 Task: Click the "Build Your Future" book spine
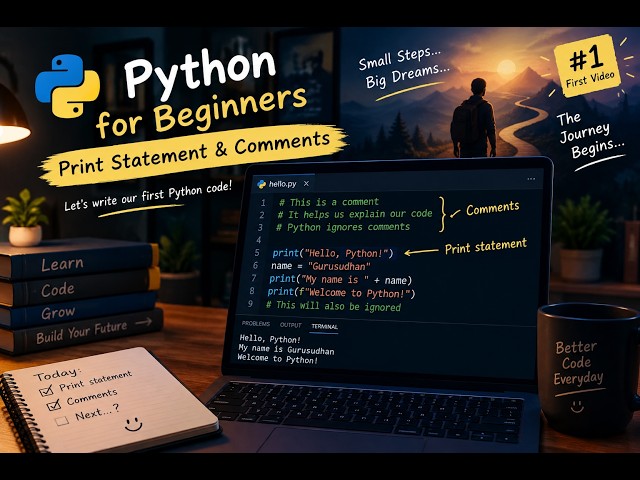click(82, 331)
